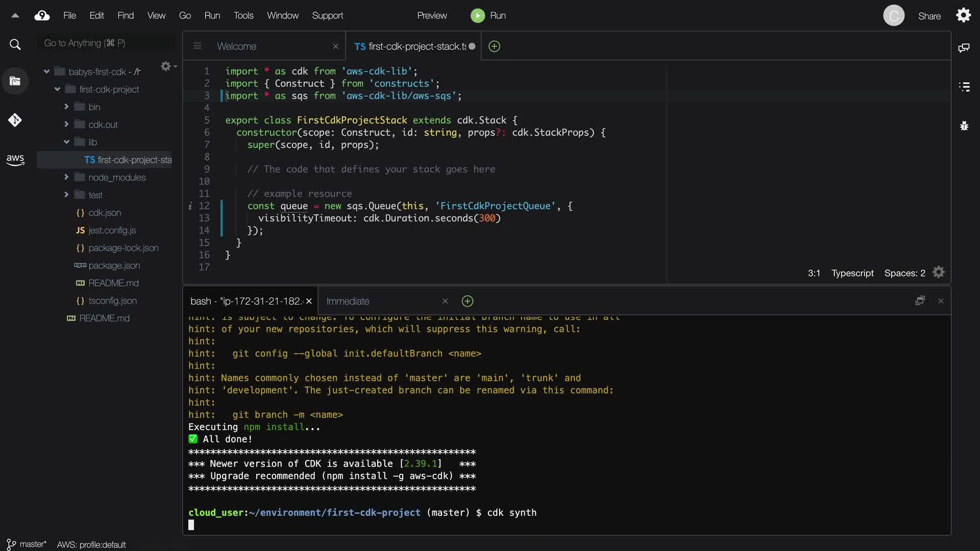Add a new editor tab with plus icon
The width and height of the screenshot is (980, 551).
(x=494, y=46)
